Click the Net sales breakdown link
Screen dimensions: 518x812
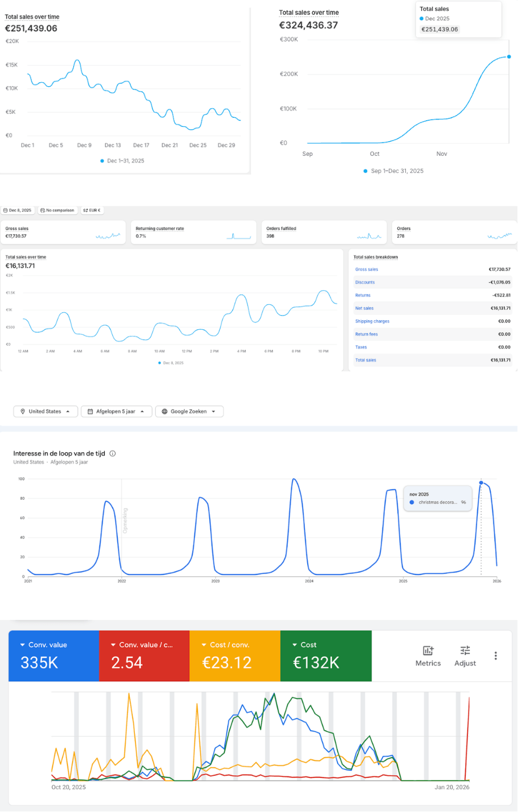pos(364,308)
